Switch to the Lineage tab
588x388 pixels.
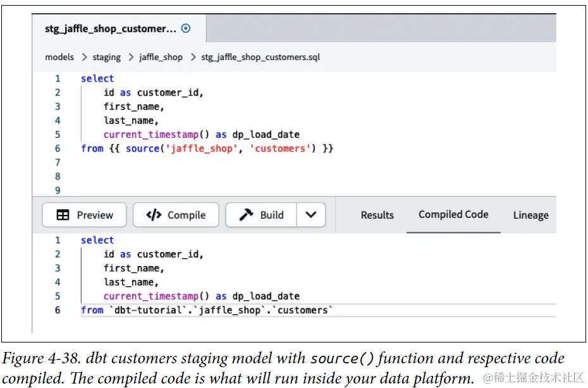pyautogui.click(x=530, y=215)
